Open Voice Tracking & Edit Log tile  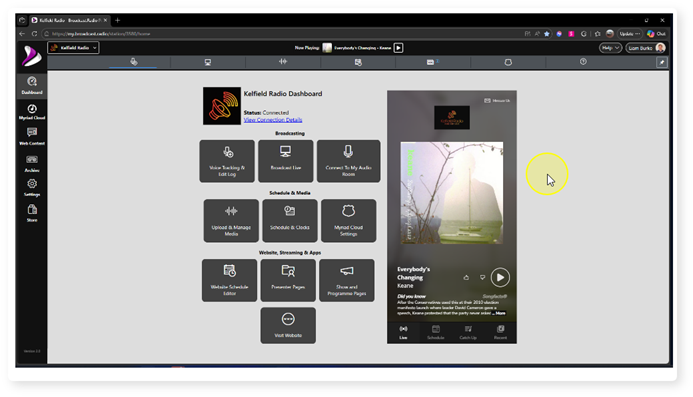227,161
